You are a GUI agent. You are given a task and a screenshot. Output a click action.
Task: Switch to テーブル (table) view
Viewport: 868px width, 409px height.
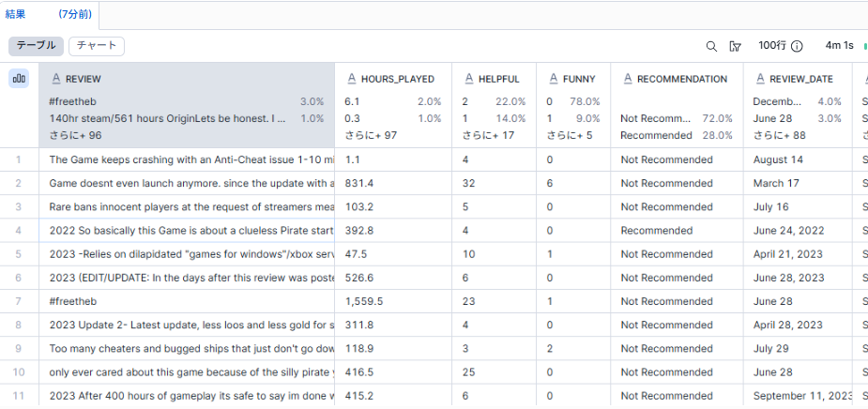pos(37,46)
